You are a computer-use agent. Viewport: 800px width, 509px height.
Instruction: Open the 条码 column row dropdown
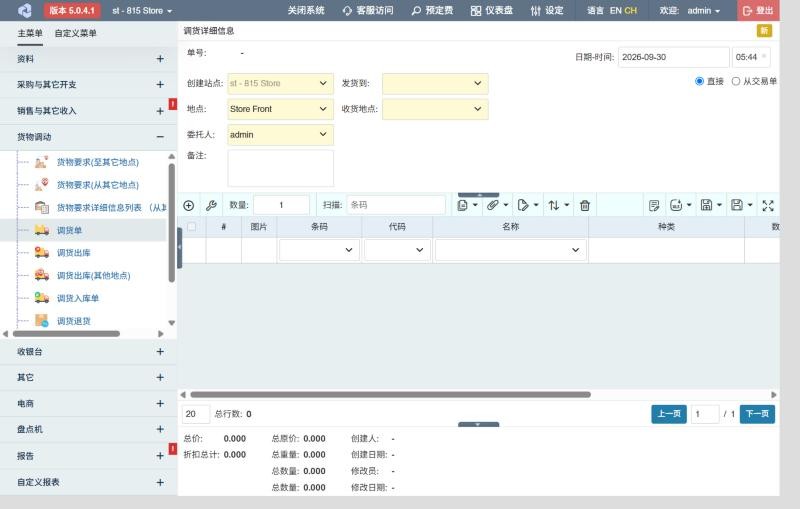pos(319,250)
